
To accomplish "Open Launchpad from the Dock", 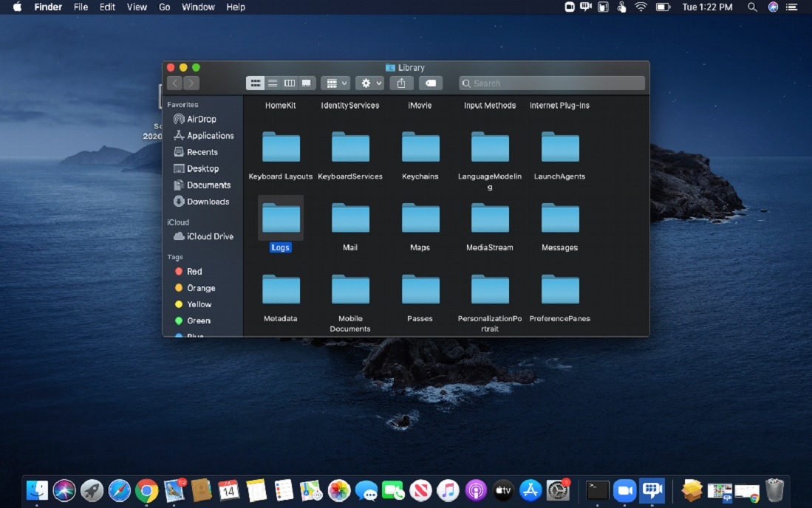I will point(92,490).
